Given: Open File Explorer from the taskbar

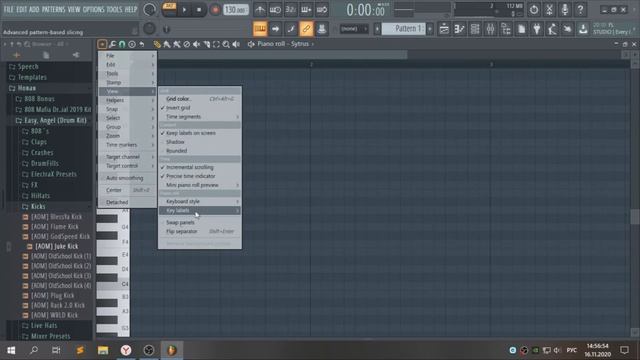Looking at the screenshot, I should (x=103, y=350).
